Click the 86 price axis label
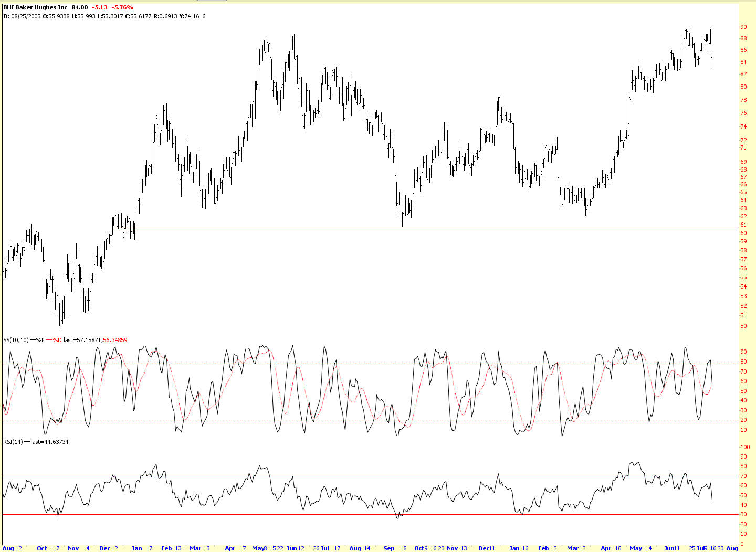The width and height of the screenshot is (756, 552). (x=743, y=50)
